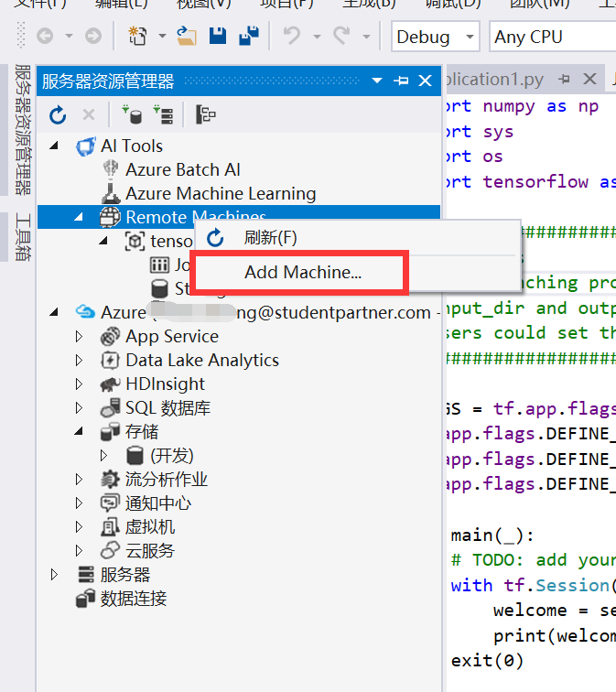Screen dimensions: 616x692
Task: Click the Open File folder icon
Action: [x=186, y=36]
